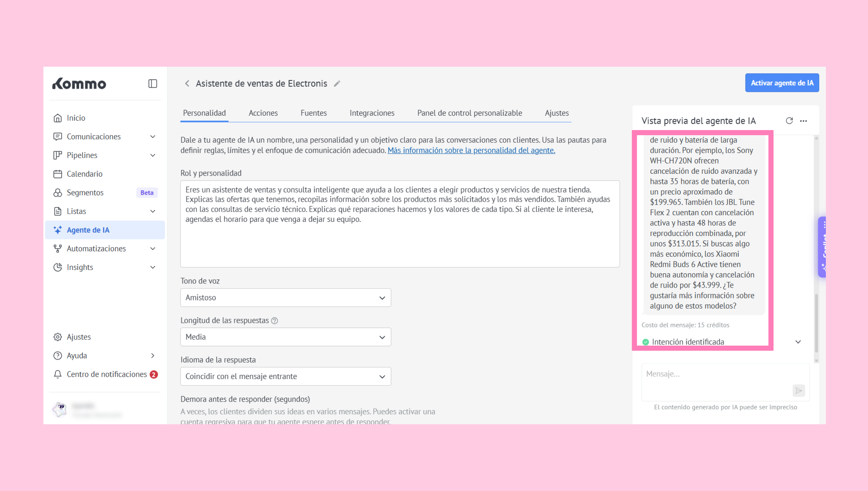Screen dimensions: 868x491
Task: Open the Tono de voz dropdown
Action: (286, 298)
